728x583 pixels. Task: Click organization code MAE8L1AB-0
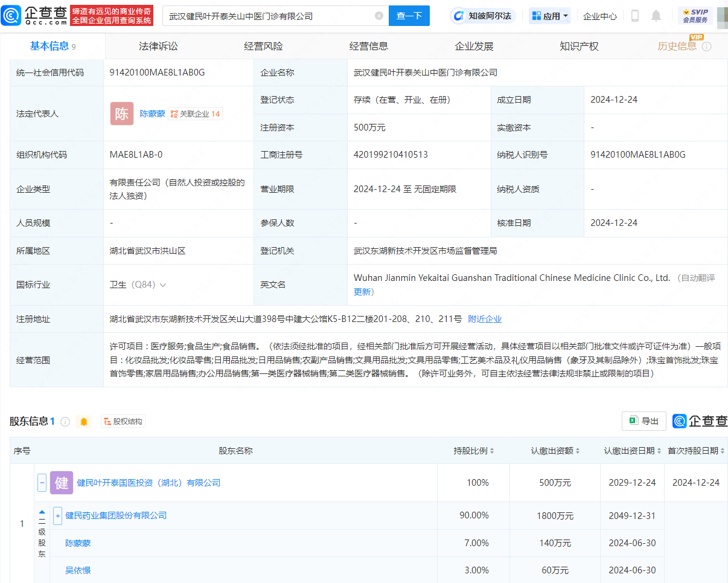(x=136, y=155)
